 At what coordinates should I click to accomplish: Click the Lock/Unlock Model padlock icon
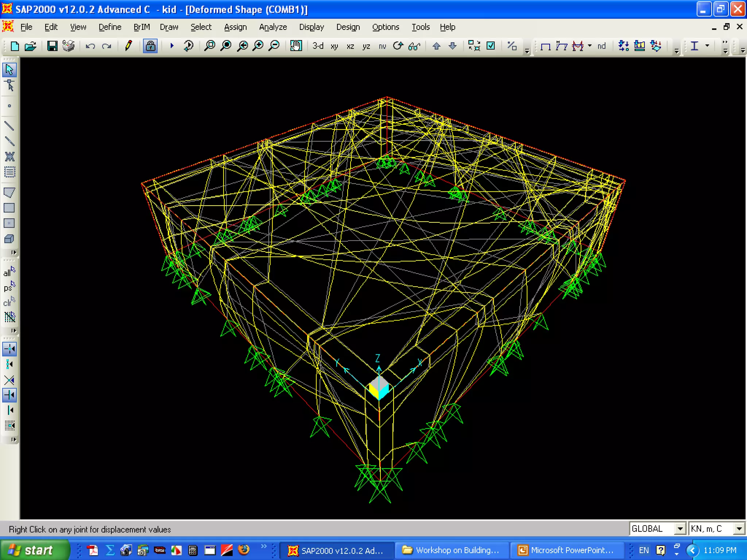pos(150,46)
